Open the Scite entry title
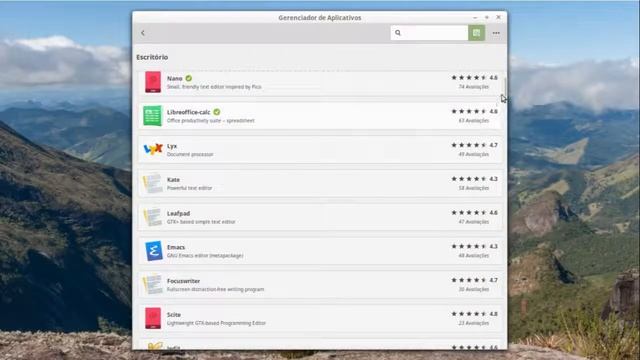The width and height of the screenshot is (640, 360). click(x=174, y=315)
